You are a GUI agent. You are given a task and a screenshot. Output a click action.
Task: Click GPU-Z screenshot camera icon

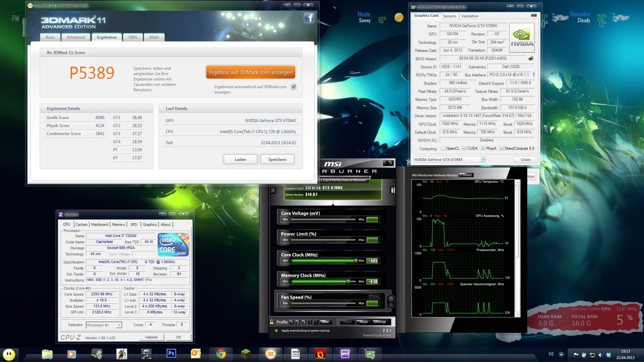(534, 16)
